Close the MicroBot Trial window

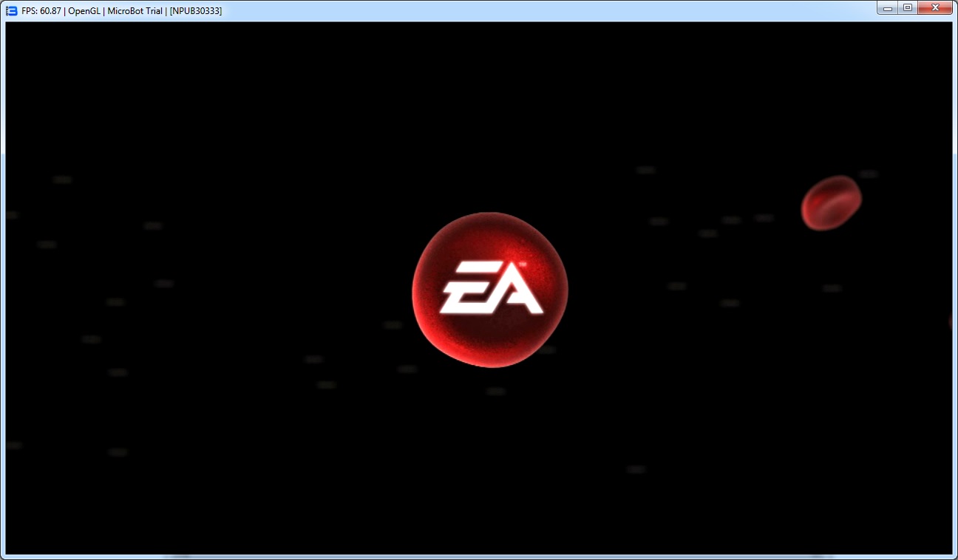(935, 7)
